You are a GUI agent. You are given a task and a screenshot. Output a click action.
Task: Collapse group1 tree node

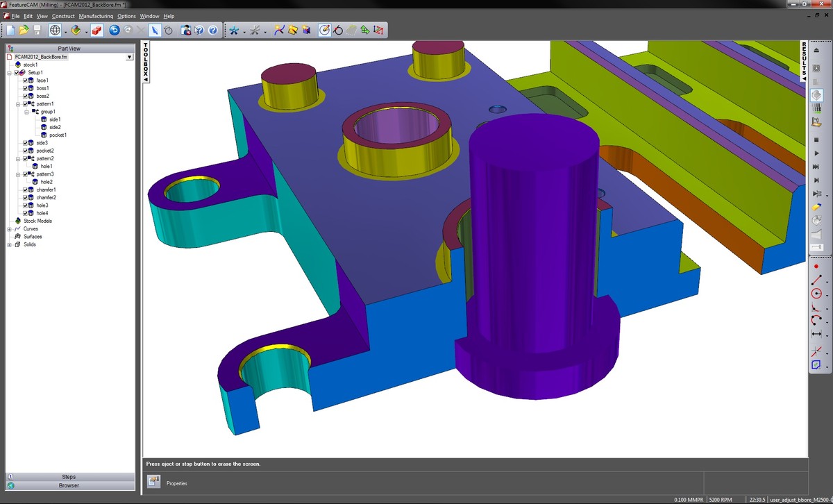[26, 112]
